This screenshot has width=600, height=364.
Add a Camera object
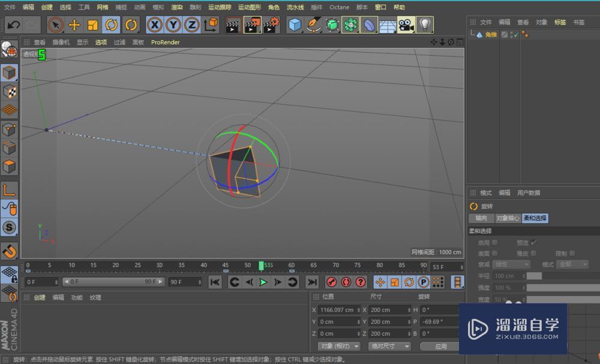click(x=406, y=25)
